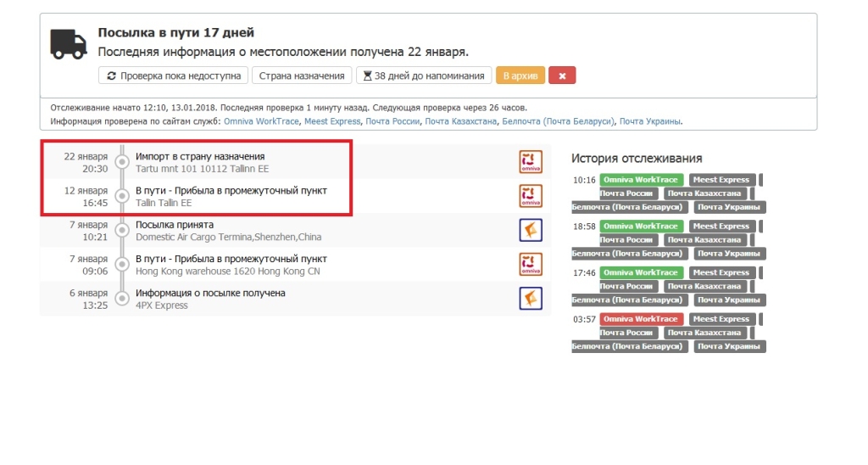The width and height of the screenshot is (868, 465).
Task: Click Meest Express tag in the 03:57 check
Action: (721, 319)
